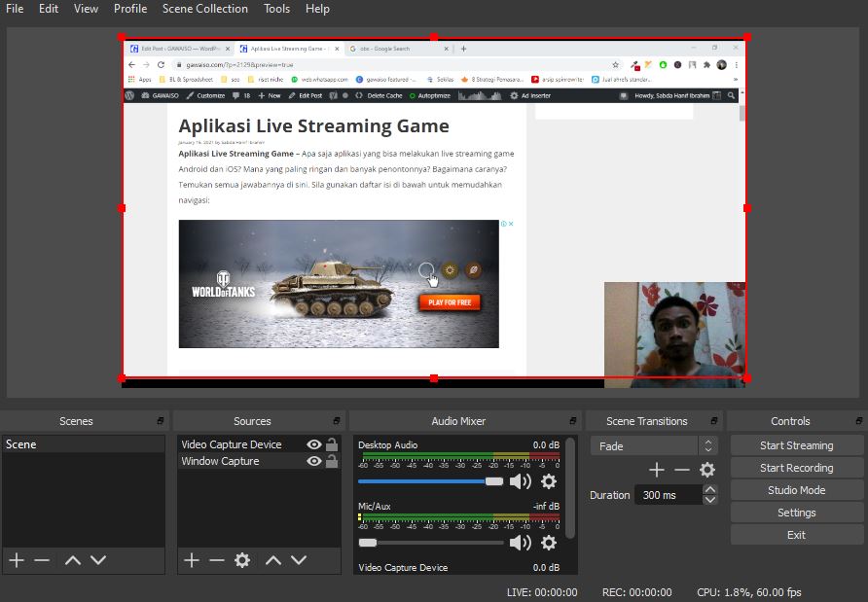This screenshot has height=602, width=868.
Task: Hide the Video Capture Device source
Action: (x=313, y=444)
